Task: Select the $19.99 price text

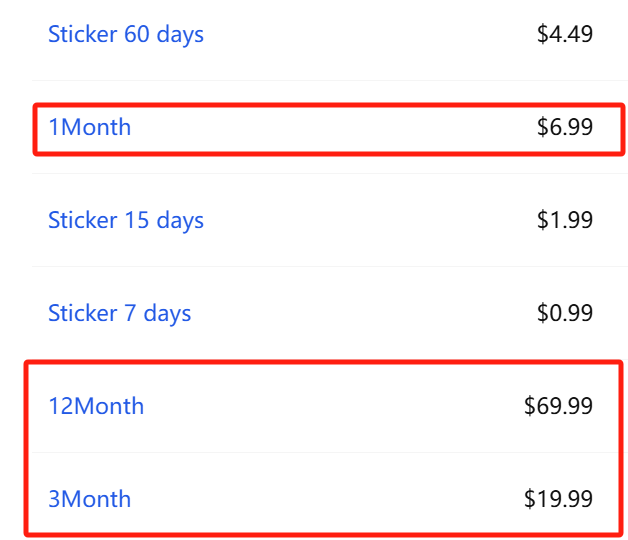Action: click(558, 499)
